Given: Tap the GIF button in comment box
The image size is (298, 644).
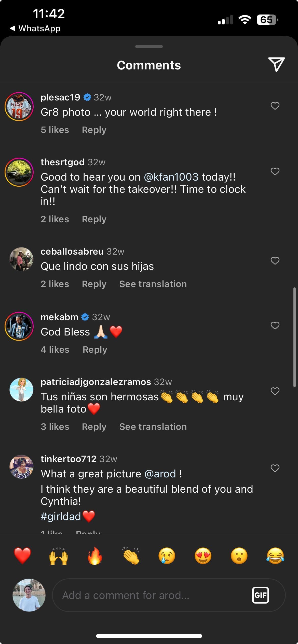Looking at the screenshot, I should [260, 595].
